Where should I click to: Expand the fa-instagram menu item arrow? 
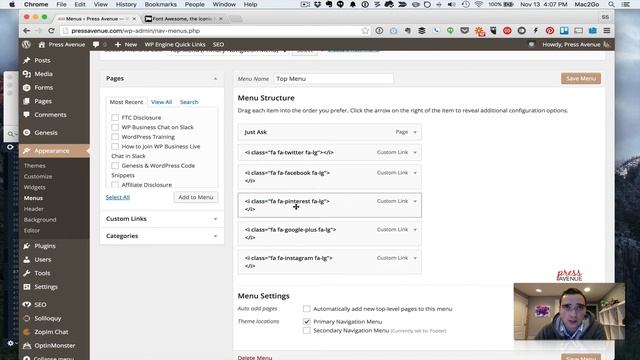[x=415, y=258]
